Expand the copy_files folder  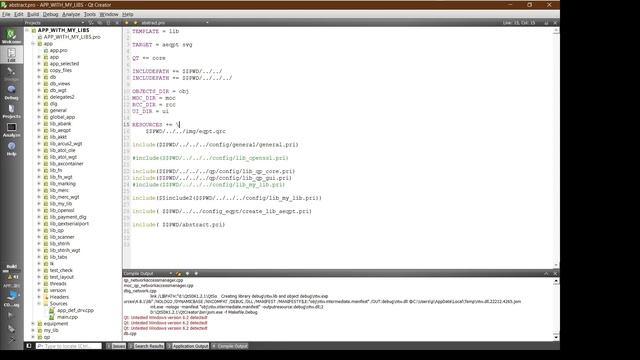click(39, 70)
